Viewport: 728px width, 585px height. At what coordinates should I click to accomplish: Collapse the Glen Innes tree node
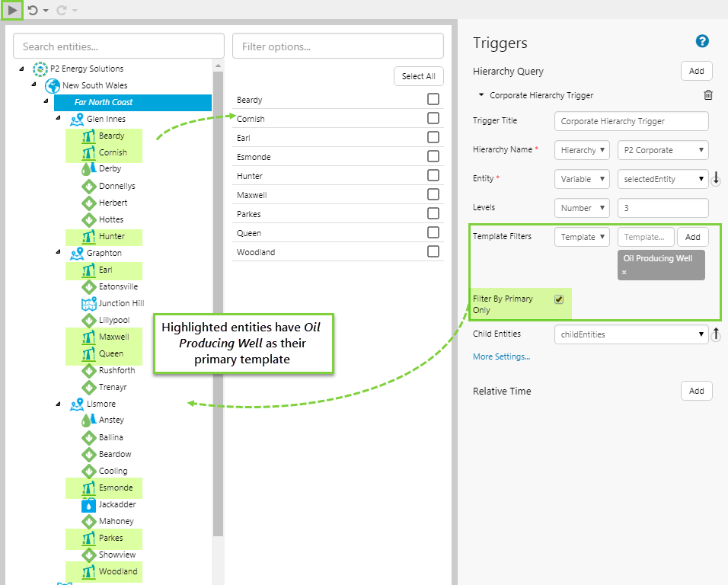58,118
